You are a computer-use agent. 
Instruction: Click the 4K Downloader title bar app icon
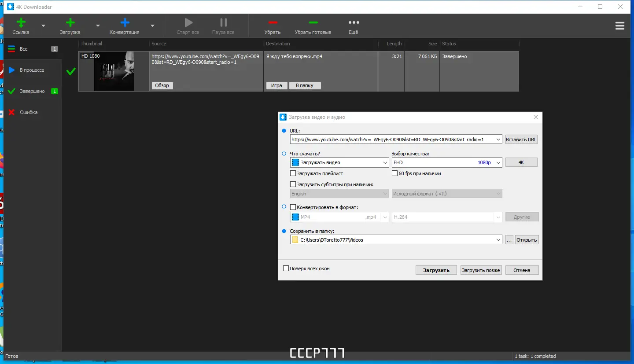click(11, 7)
